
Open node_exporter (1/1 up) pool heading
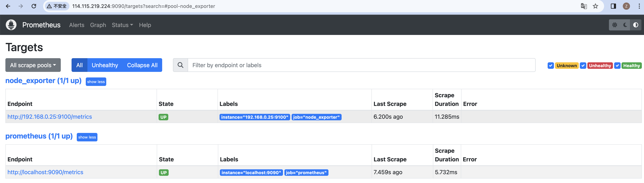pos(44,81)
